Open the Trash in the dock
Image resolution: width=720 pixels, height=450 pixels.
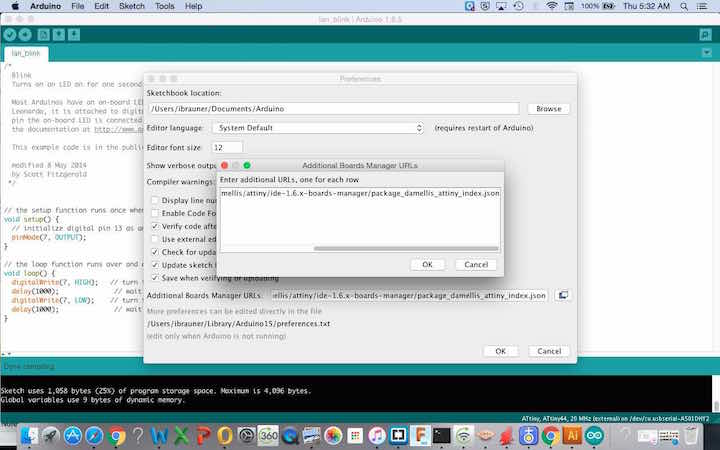click(x=691, y=435)
